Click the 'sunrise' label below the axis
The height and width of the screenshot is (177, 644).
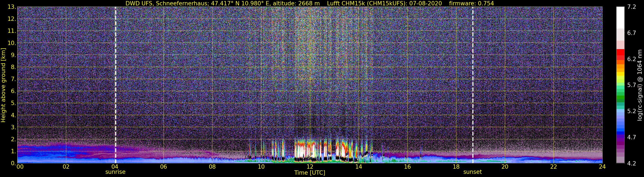point(115,172)
